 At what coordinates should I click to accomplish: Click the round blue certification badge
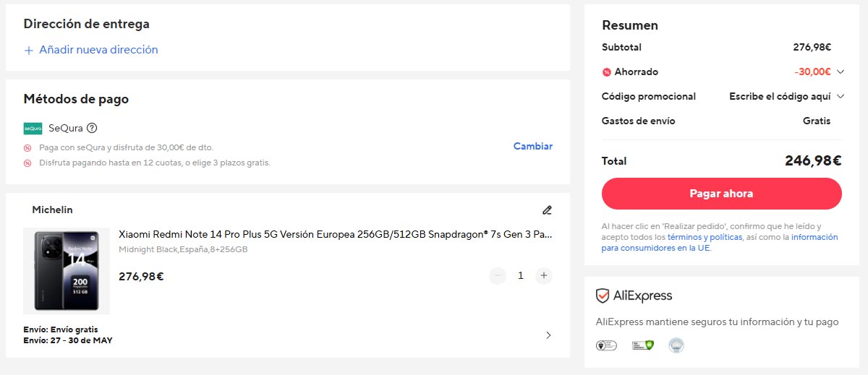click(676, 345)
